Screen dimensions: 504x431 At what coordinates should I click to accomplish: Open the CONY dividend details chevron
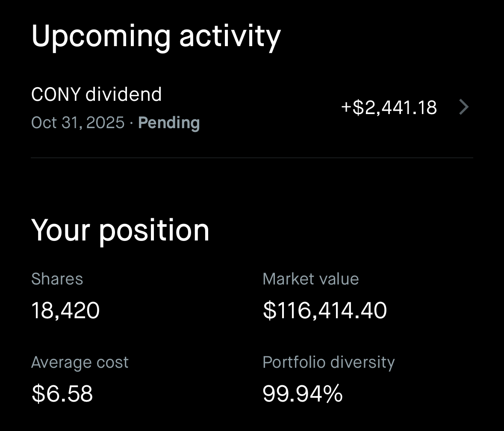pos(464,107)
